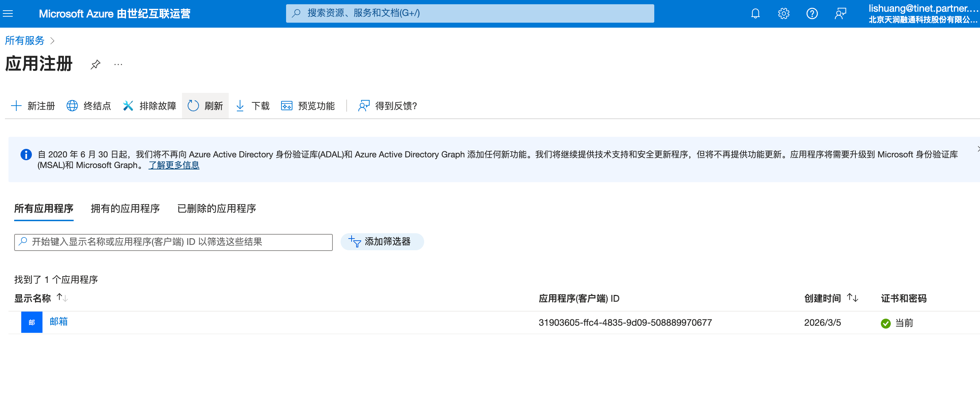980x414 pixels.
Task: Click 新注册 to register new app
Action: [x=33, y=106]
